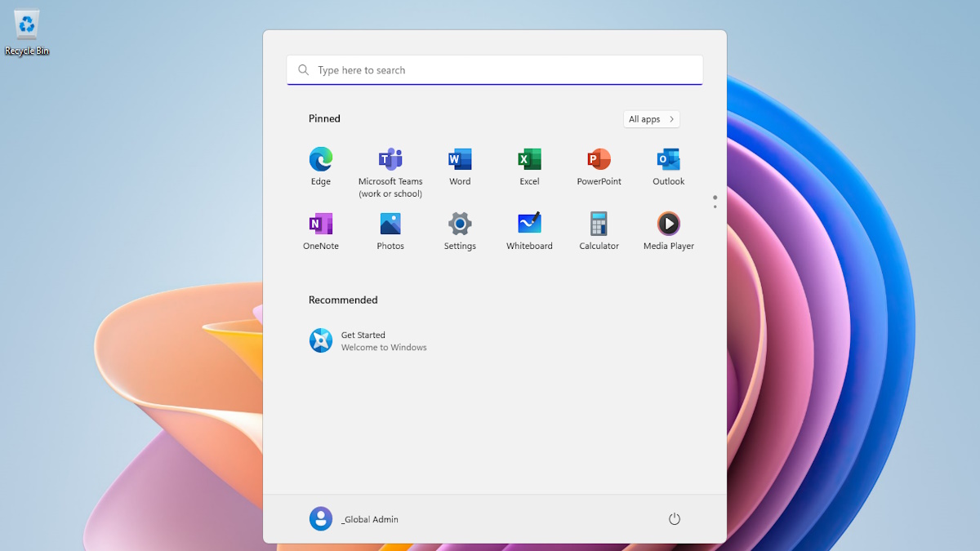The height and width of the screenshot is (551, 980).
Task: Click the All apps button
Action: coord(652,119)
